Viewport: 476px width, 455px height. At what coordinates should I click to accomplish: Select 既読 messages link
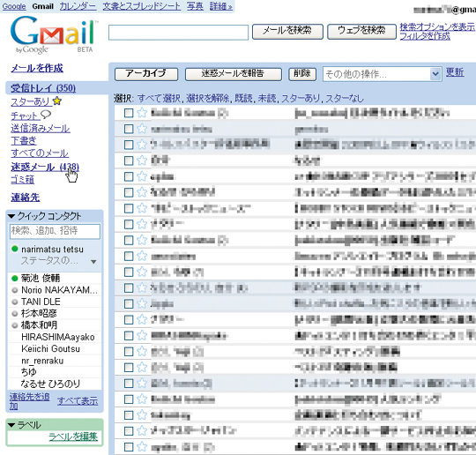click(x=243, y=99)
